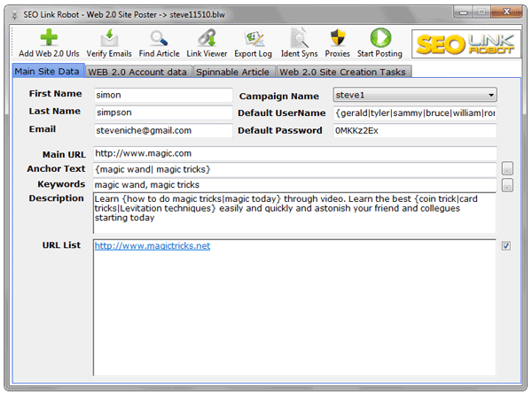532x395 pixels.
Task: Expand the Campaign Name dropdown
Action: 415,95
